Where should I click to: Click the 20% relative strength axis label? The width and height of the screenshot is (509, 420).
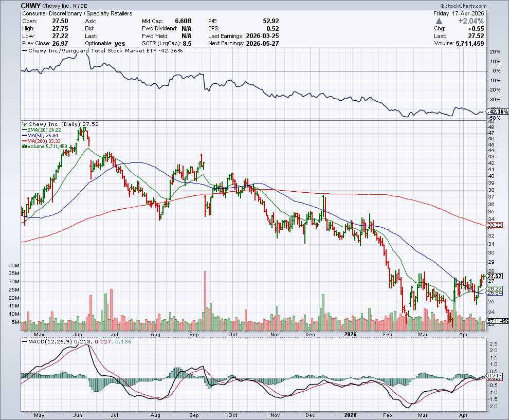(x=495, y=52)
